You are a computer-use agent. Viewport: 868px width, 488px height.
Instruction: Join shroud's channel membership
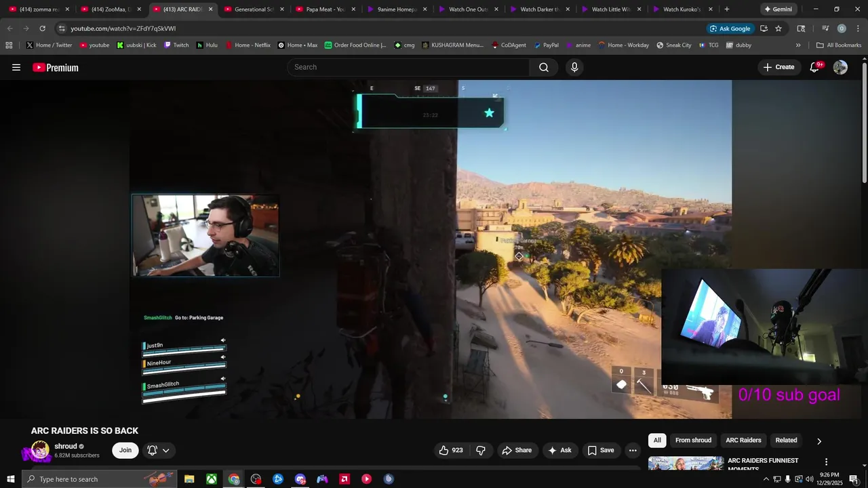125,450
